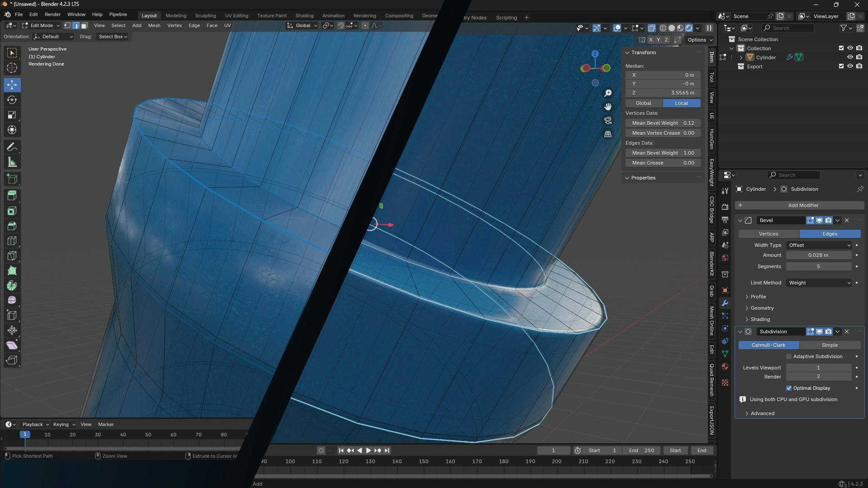Switch to the Sculpting workspace tab
This screenshot has width=868, height=488.
pyautogui.click(x=205, y=16)
